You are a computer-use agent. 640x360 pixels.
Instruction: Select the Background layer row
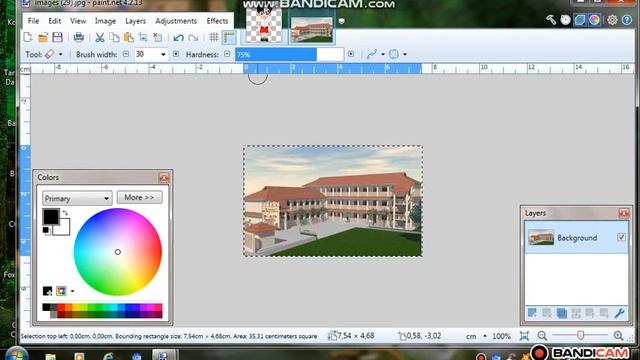coord(576,238)
